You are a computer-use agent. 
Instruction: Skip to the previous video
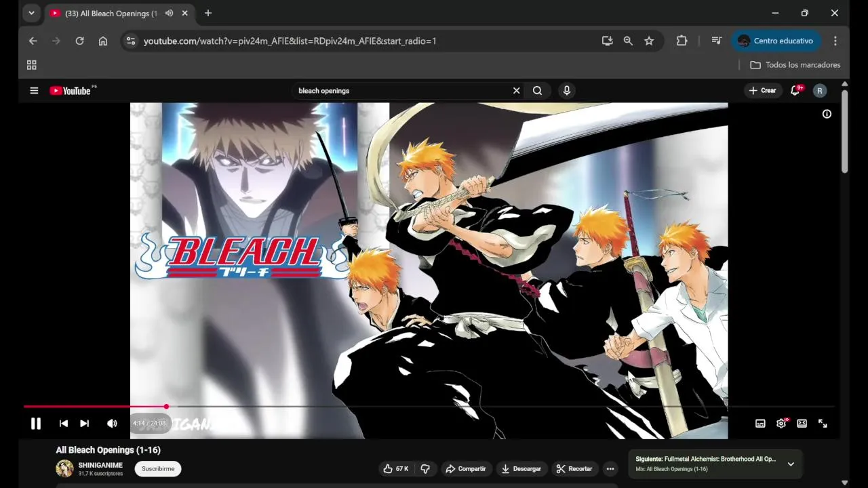click(x=64, y=424)
